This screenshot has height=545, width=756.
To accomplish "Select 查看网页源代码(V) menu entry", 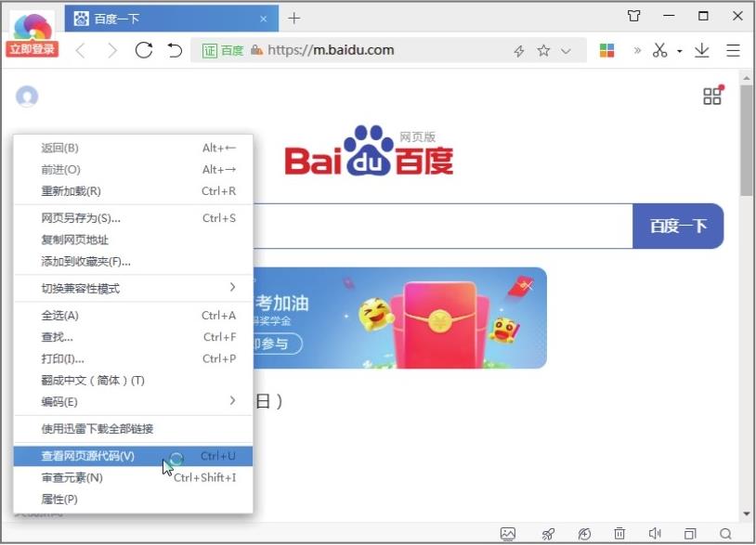I will click(133, 457).
